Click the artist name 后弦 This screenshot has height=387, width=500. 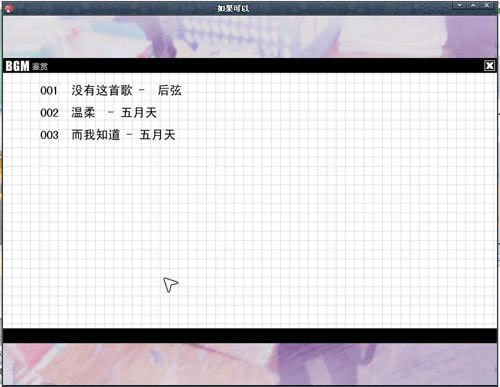(x=170, y=90)
